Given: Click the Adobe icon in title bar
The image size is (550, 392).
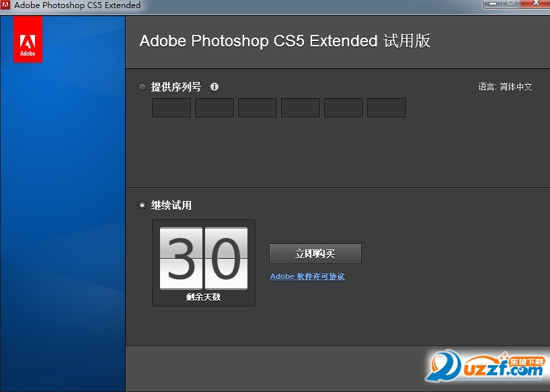Looking at the screenshot, I should click(5, 5).
